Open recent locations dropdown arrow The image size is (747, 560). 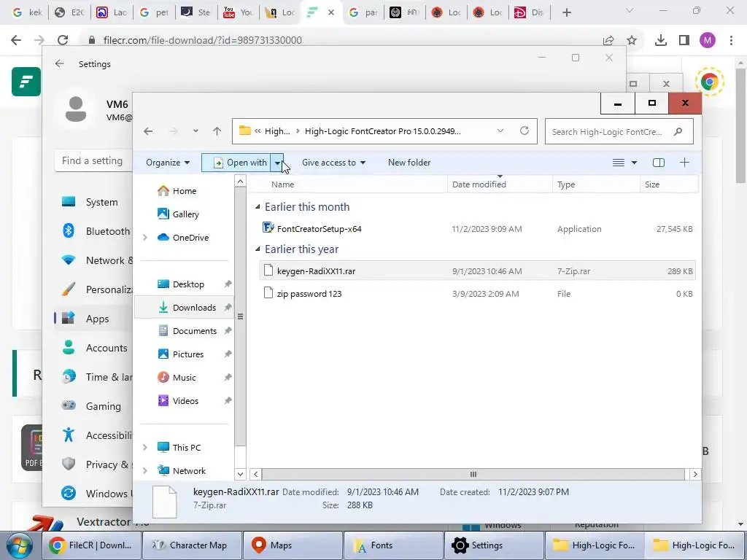click(x=196, y=131)
